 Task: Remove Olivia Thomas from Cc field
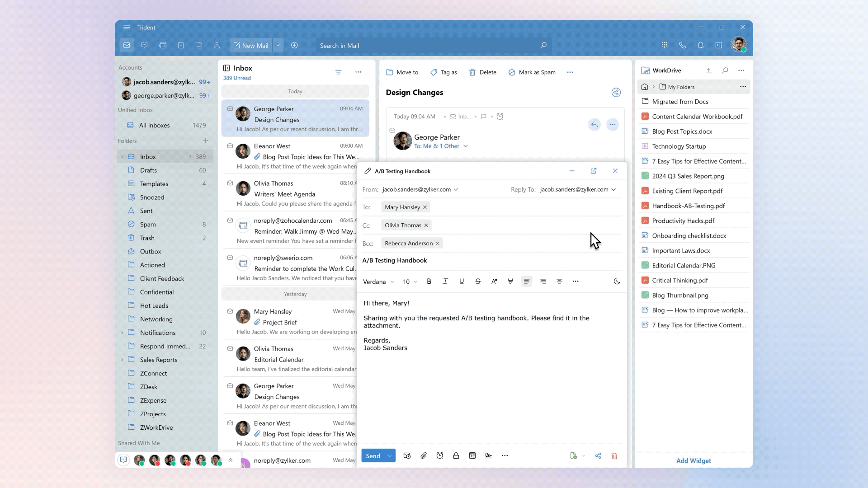(x=426, y=225)
